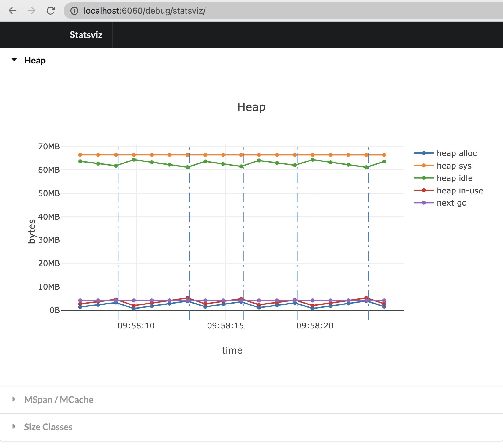
Task: Click the 09:58:15 time axis label
Action: (225, 326)
